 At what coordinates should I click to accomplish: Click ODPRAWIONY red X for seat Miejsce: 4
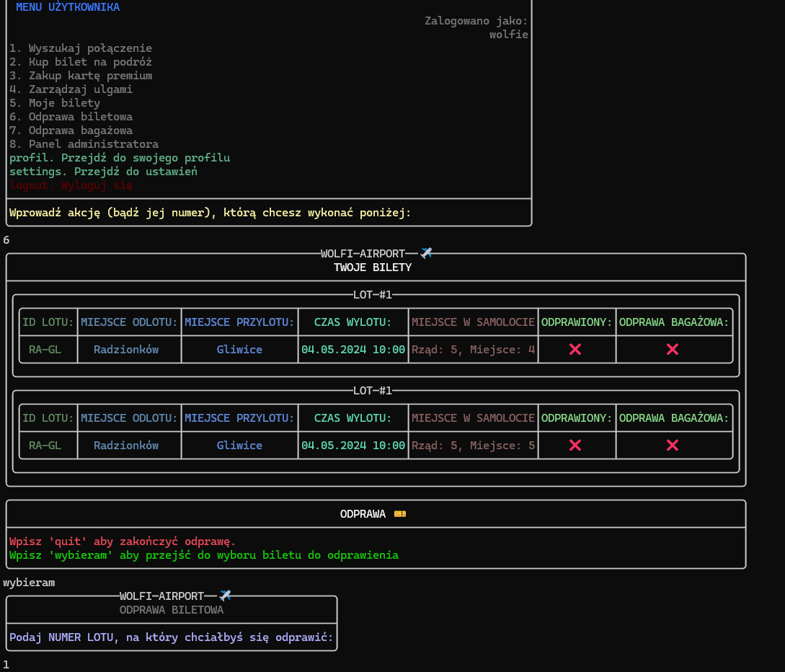tap(575, 350)
